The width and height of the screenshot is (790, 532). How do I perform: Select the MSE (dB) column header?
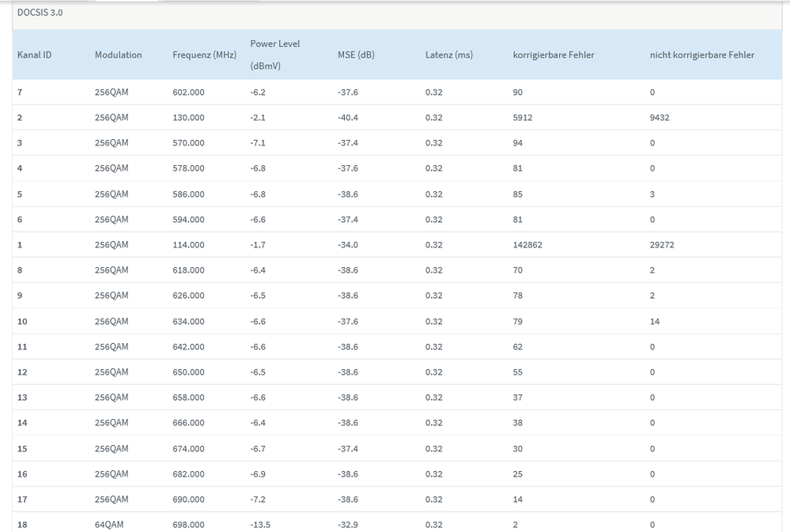click(356, 55)
